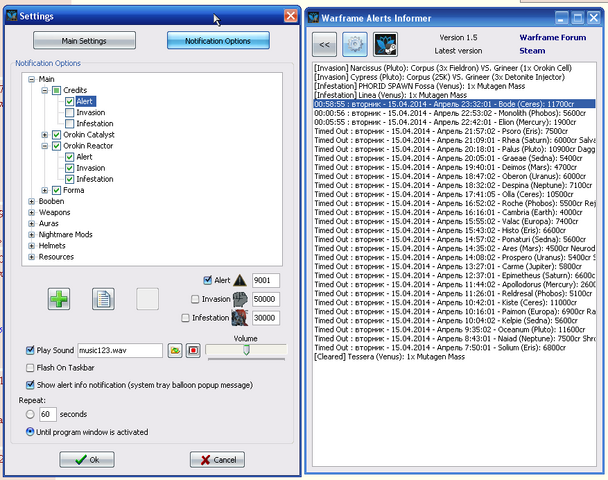The image size is (608, 480).
Task: Select Orokin Reactor Infestation tree item
Action: pos(95,179)
